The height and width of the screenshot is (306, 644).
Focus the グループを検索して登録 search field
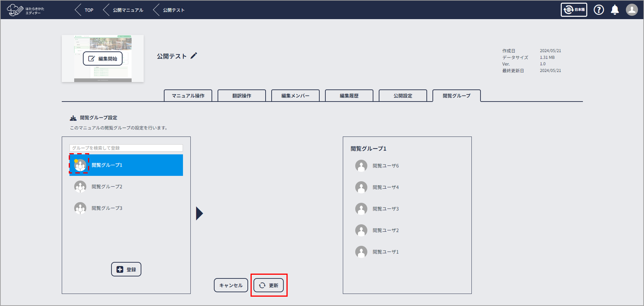point(126,148)
